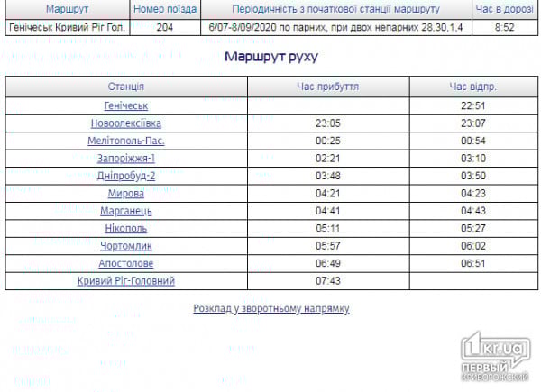Select travel time 8:52 cell
The width and height of the screenshot is (541, 392).
tap(505, 27)
